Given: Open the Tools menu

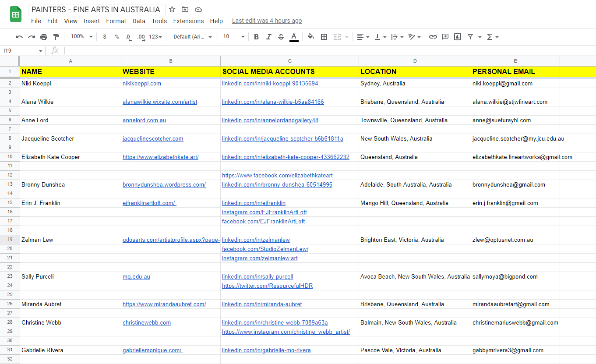Looking at the screenshot, I should tap(159, 21).
